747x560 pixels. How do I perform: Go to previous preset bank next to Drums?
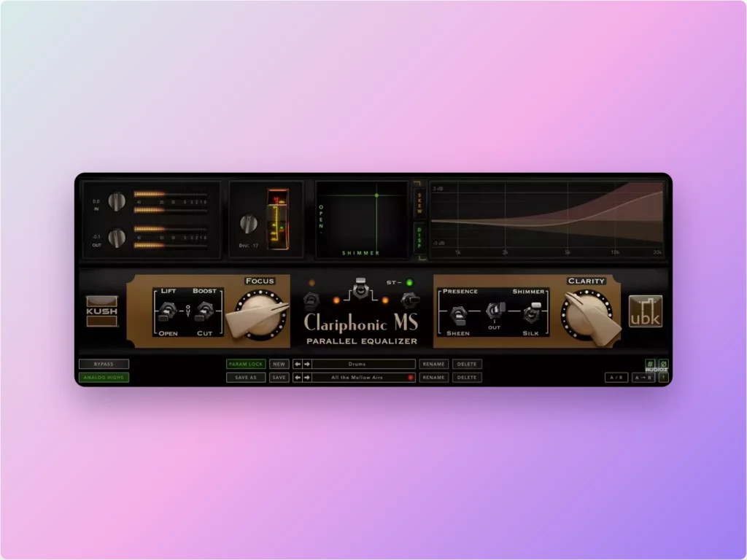[x=298, y=365]
